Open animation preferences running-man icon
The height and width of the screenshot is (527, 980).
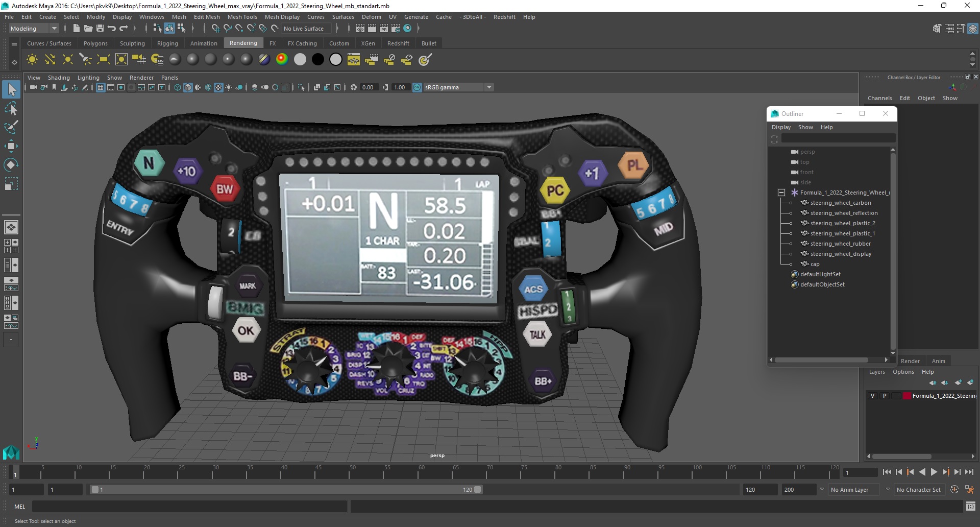969,489
